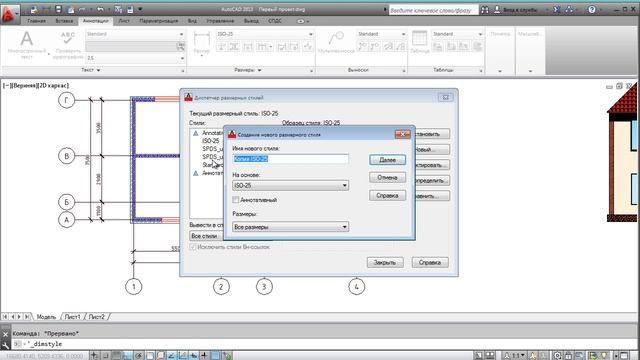Switch to the Управление ribbon tab

coord(220,21)
